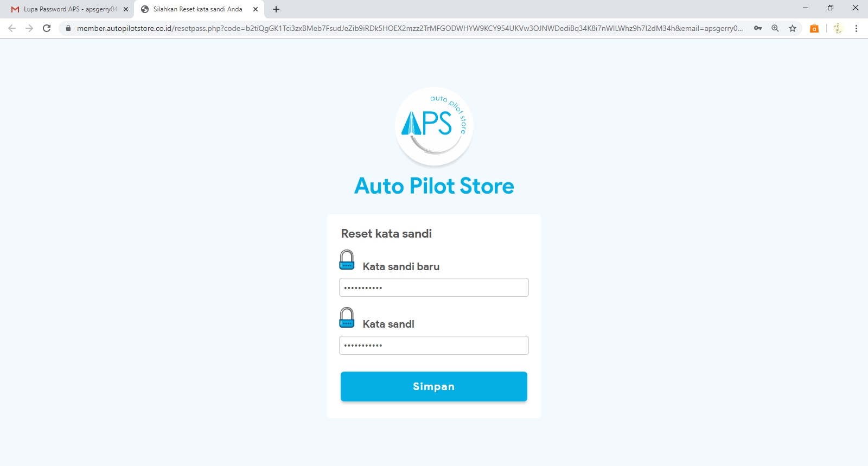Screen dimensions: 868x466
Task: Click the zoom magnifier icon in address bar
Action: pos(775,28)
